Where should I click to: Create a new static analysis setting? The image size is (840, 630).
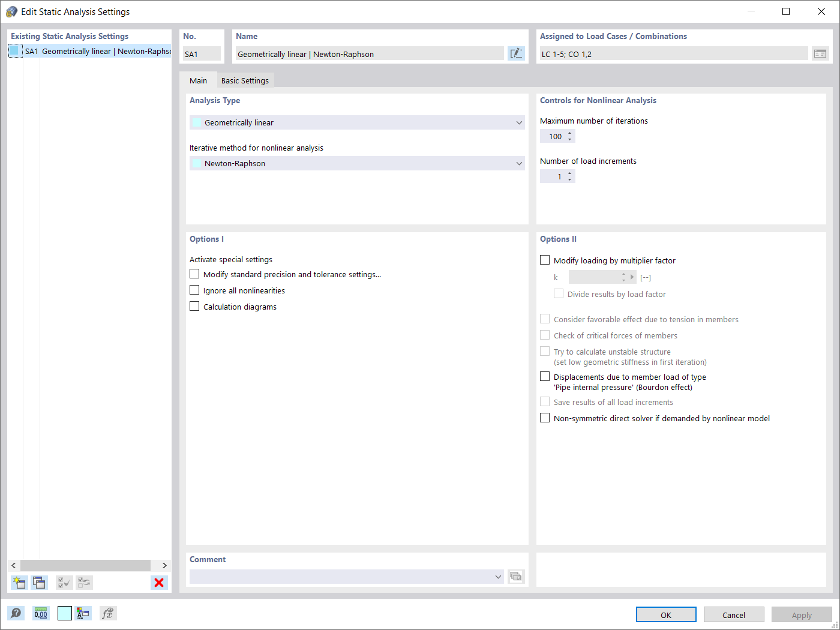[x=19, y=583]
